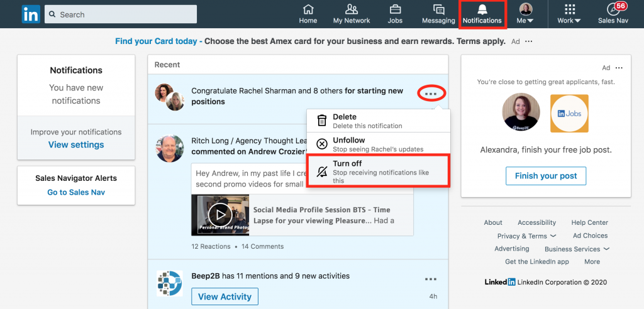Viewport: 644px width, 309px height.
Task: Go to the Home icon
Action: point(308,9)
